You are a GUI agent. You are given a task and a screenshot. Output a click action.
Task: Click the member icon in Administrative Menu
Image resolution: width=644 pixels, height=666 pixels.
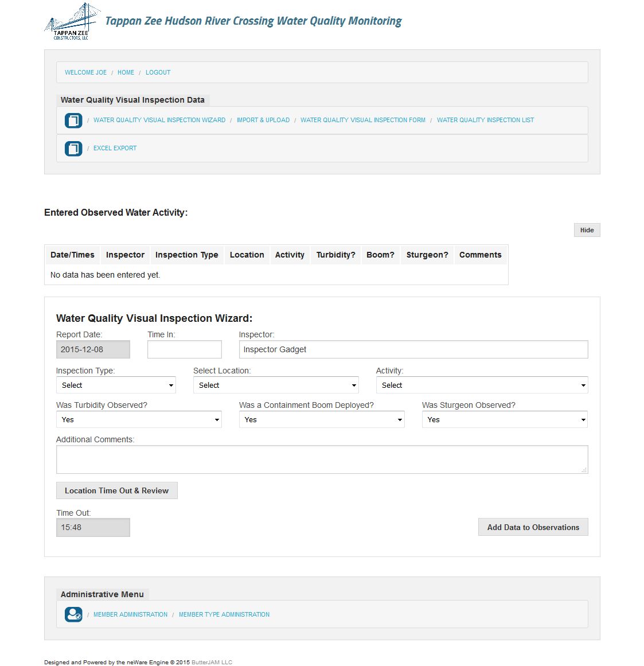pyautogui.click(x=73, y=614)
